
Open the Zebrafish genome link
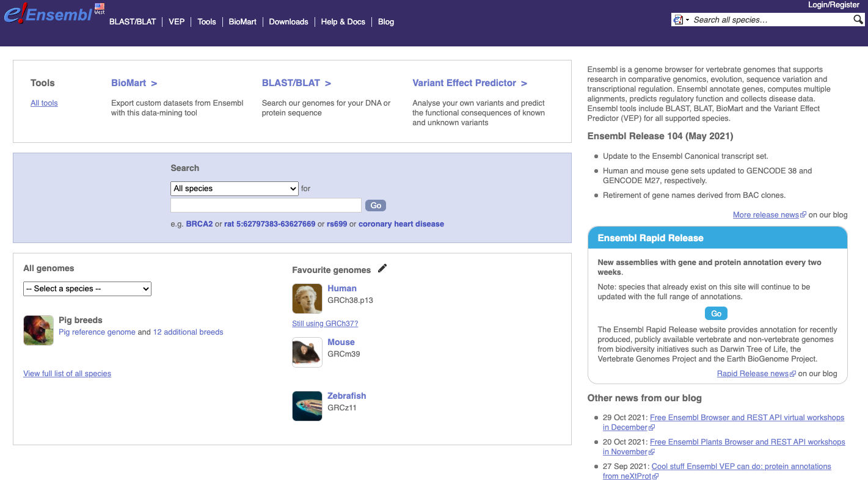(x=347, y=396)
